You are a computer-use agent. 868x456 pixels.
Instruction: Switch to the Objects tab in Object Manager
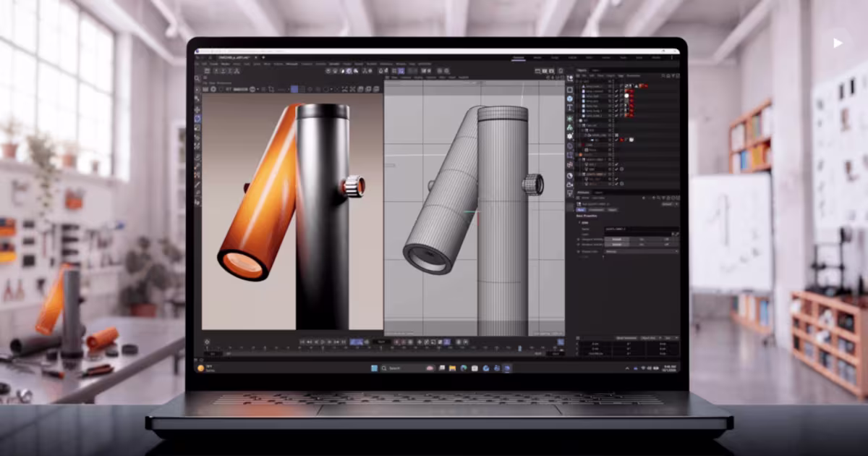point(582,70)
